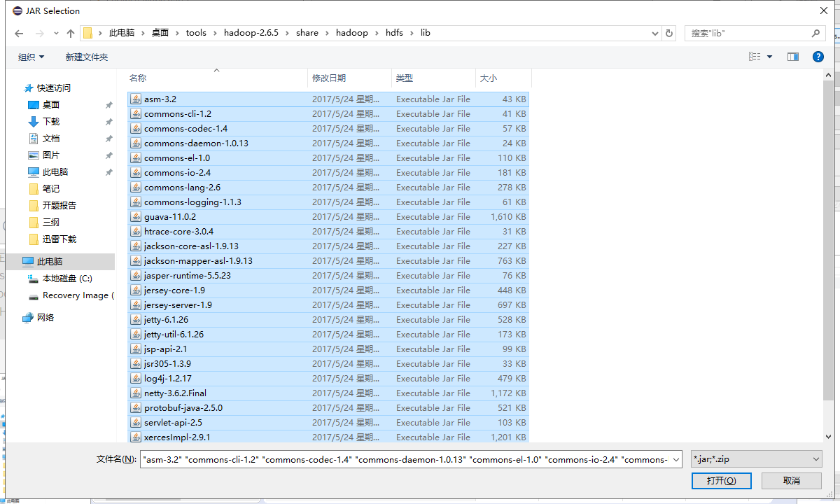Click jar icon of asm-3.2
Image resolution: width=840 pixels, height=504 pixels.
pyautogui.click(x=136, y=99)
